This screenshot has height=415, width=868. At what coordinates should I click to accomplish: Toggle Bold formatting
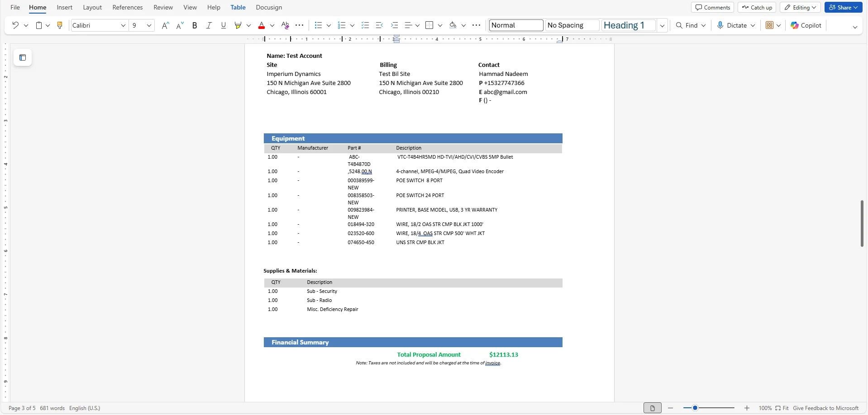coord(195,25)
